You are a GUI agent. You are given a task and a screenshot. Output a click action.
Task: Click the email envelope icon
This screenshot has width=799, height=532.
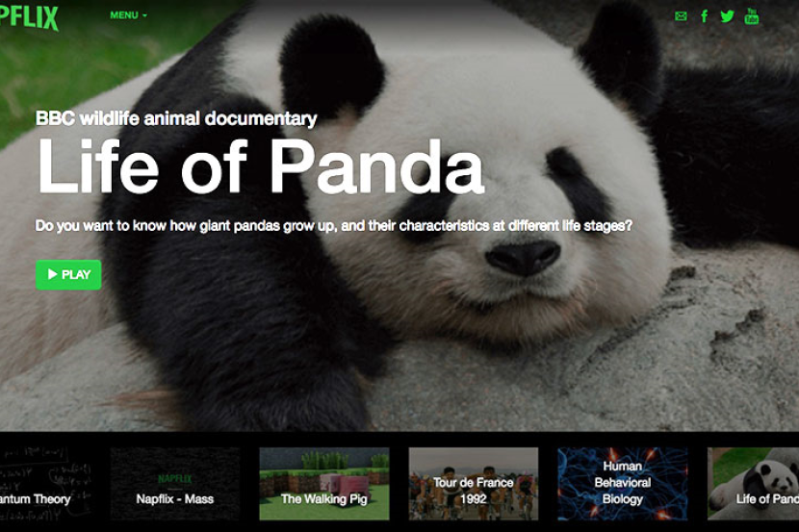pos(681,16)
